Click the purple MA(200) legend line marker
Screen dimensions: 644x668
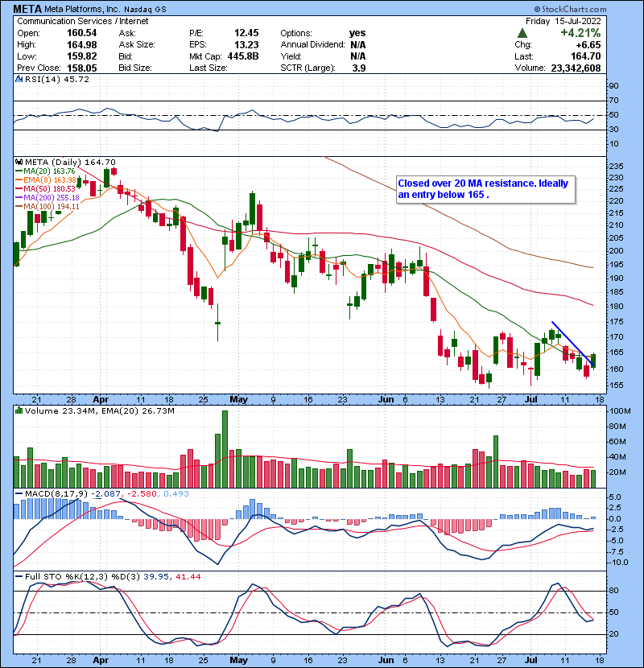tap(19, 198)
